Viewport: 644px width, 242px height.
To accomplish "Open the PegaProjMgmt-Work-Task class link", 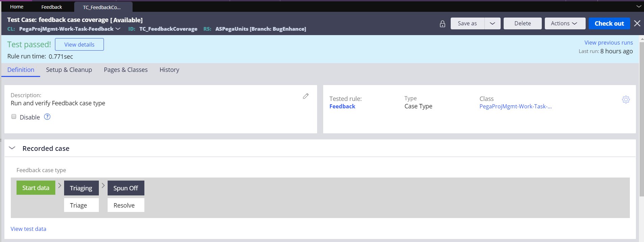I will click(x=515, y=106).
